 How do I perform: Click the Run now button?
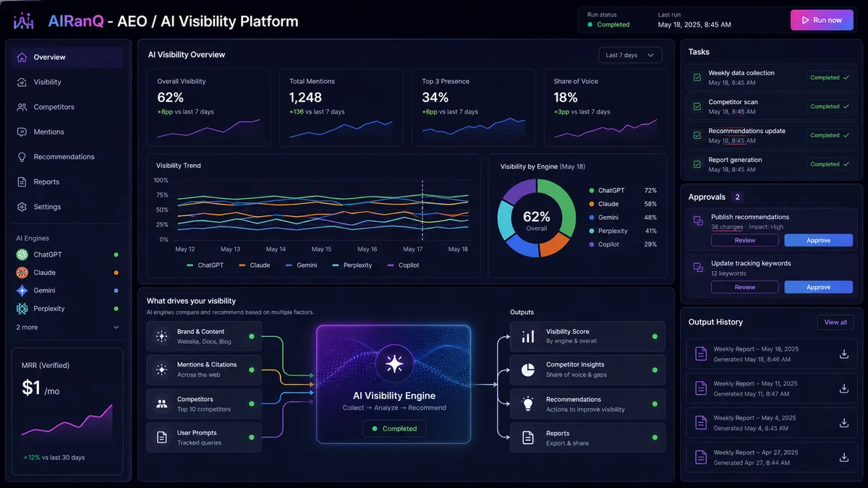[822, 20]
